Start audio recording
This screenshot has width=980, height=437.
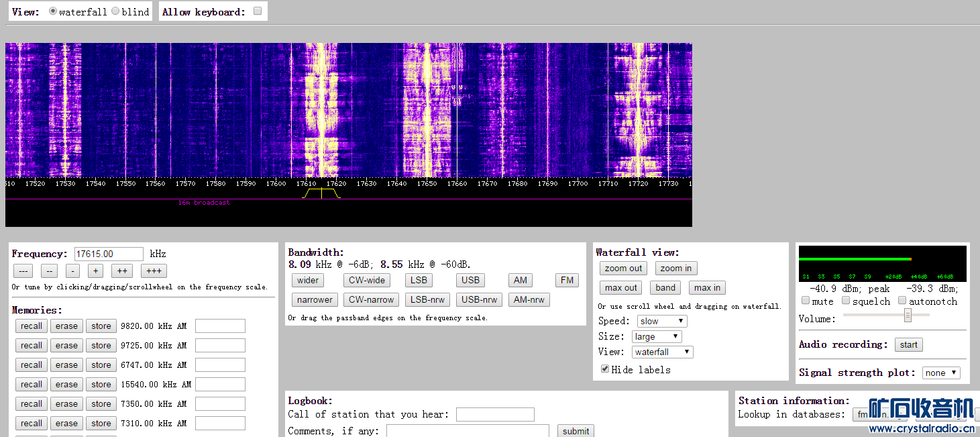(908, 345)
